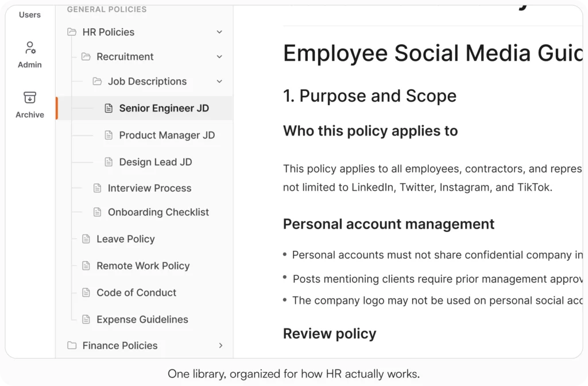
Task: Click the Remote Work Policy document icon
Action: point(86,266)
